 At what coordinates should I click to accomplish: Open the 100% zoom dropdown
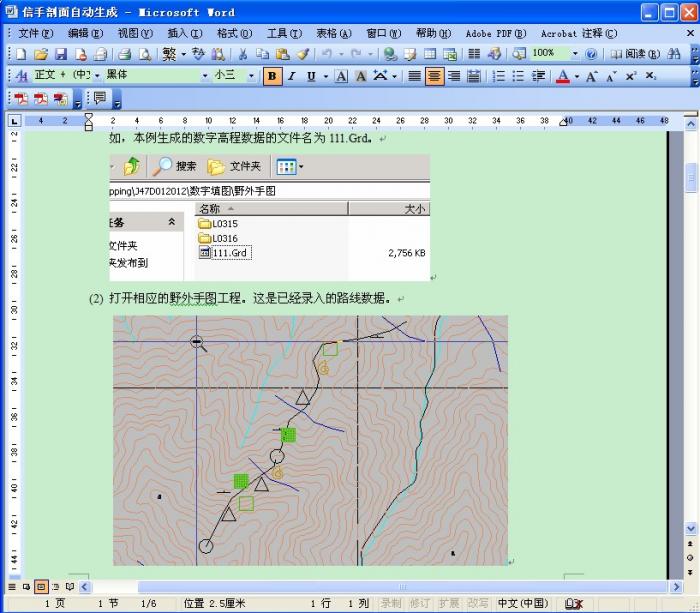click(x=574, y=54)
